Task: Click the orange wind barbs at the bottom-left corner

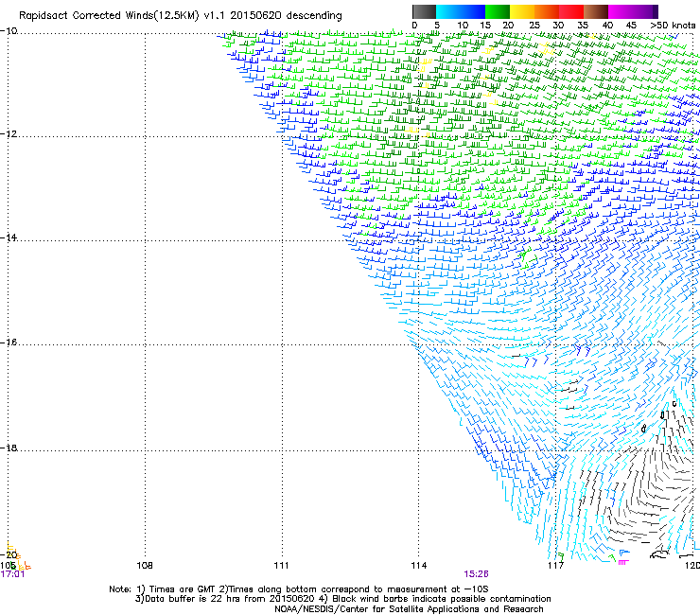Action: point(17,557)
